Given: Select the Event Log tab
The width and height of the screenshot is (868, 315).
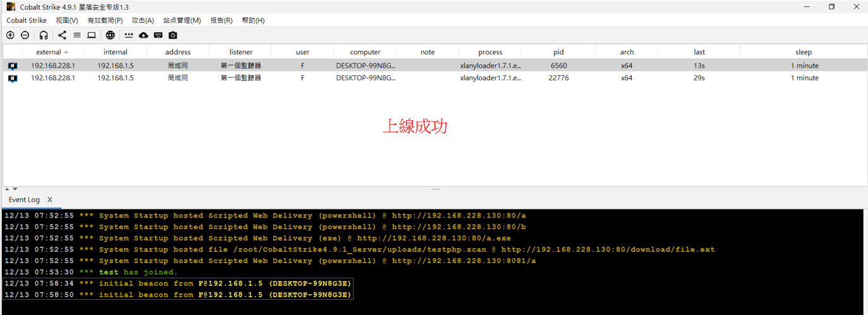Looking at the screenshot, I should [24, 200].
